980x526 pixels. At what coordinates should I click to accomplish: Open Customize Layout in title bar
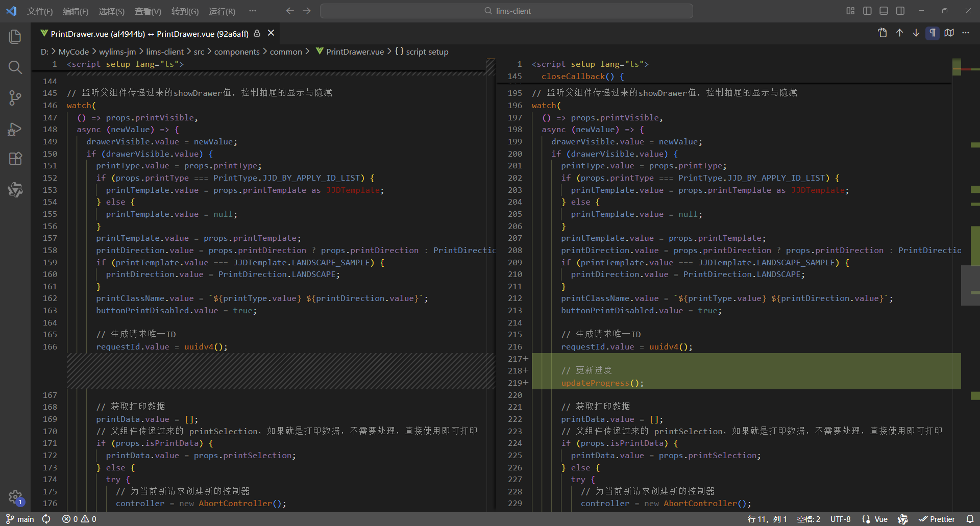850,11
